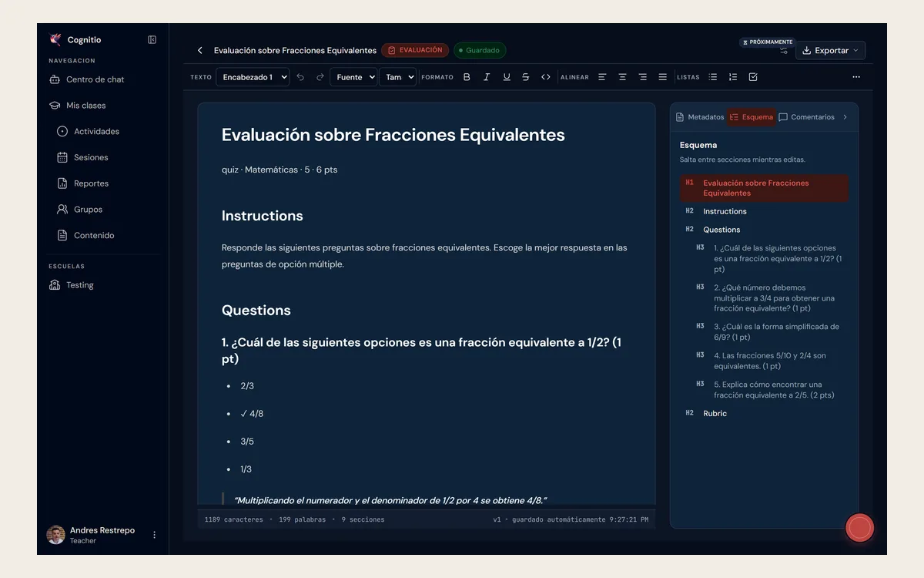Undo the last edit
The image size is (924, 578).
(x=300, y=77)
